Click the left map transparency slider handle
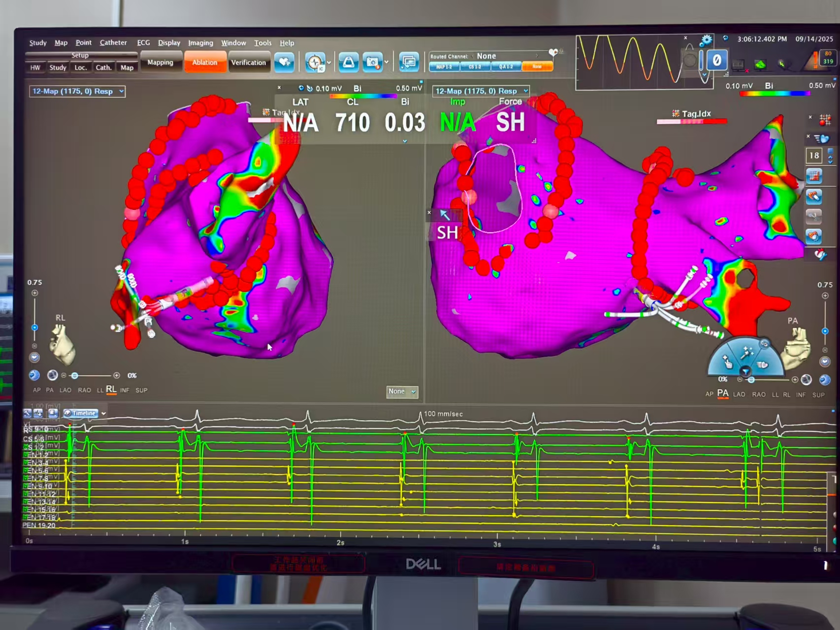 click(x=75, y=376)
